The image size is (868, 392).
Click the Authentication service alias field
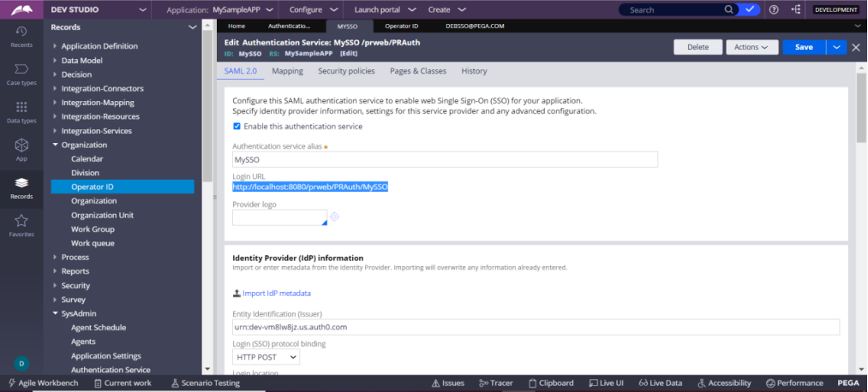[445, 160]
